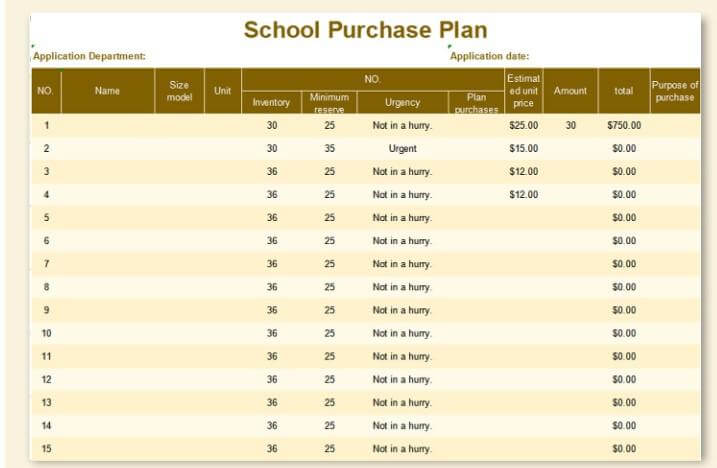Click row number 15 cell
Screen dimensions: 717x468
pyautogui.click(x=46, y=449)
